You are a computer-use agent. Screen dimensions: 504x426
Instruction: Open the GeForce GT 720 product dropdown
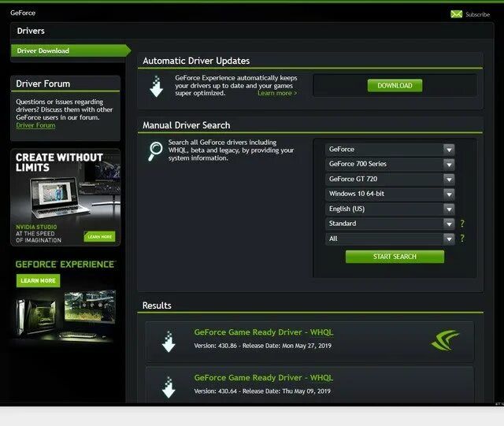pyautogui.click(x=390, y=179)
